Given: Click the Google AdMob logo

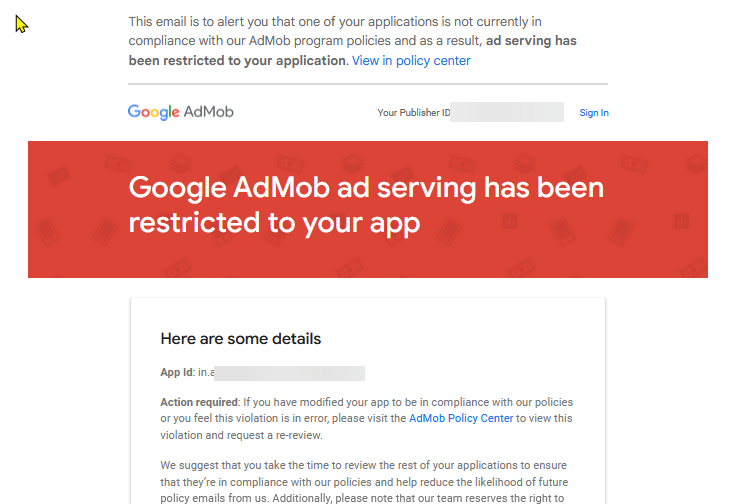Looking at the screenshot, I should tap(181, 112).
